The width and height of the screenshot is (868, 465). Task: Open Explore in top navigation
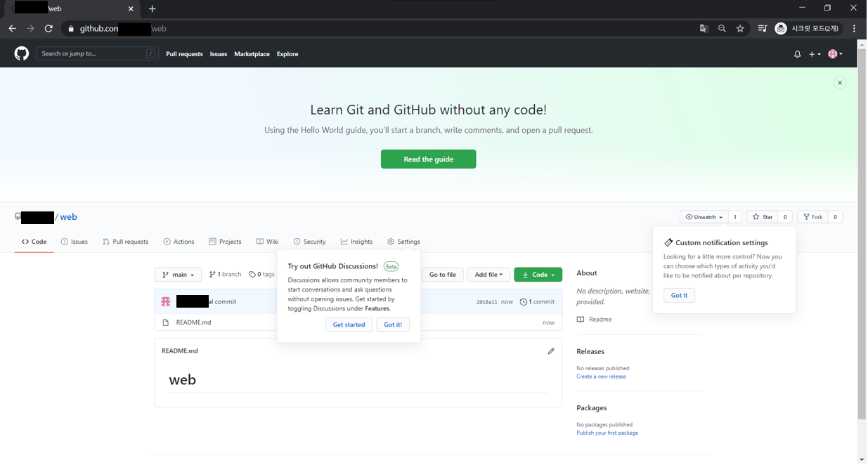[x=287, y=54]
